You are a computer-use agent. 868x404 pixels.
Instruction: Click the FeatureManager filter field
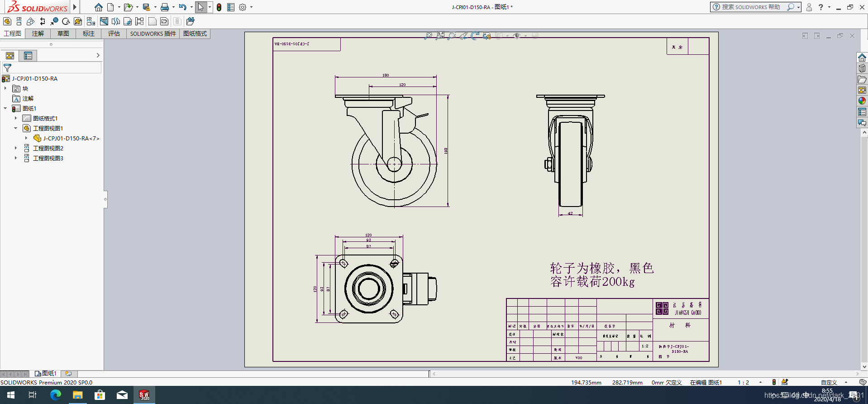click(x=52, y=67)
